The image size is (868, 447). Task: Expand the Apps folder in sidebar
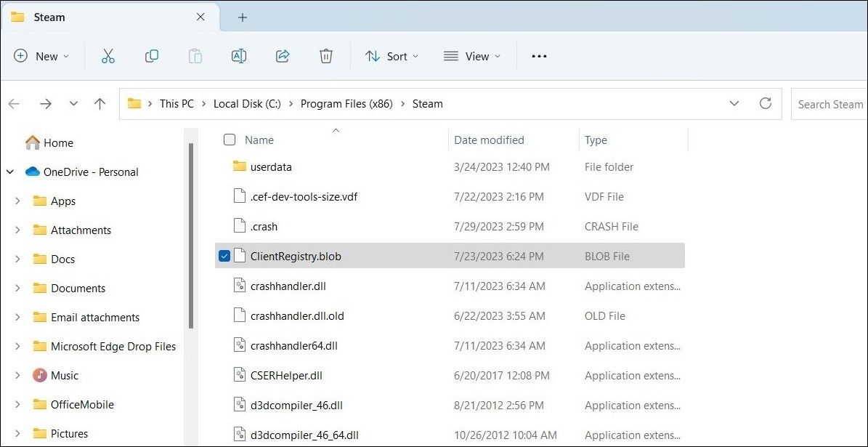pyautogui.click(x=17, y=201)
